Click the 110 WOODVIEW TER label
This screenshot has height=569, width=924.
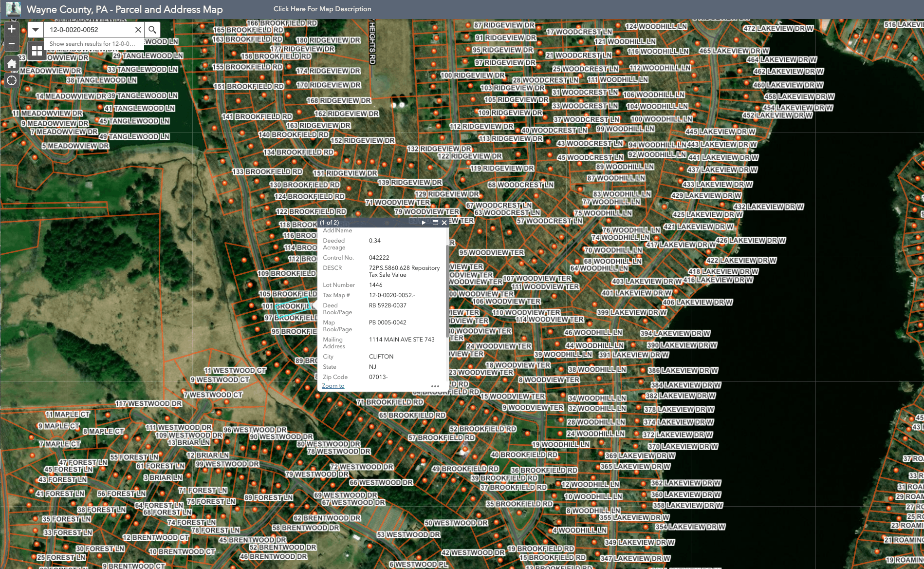(x=526, y=312)
